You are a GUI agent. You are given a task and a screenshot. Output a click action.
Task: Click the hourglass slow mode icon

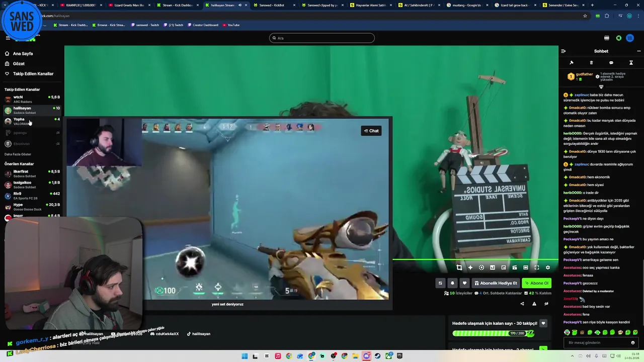(631, 63)
